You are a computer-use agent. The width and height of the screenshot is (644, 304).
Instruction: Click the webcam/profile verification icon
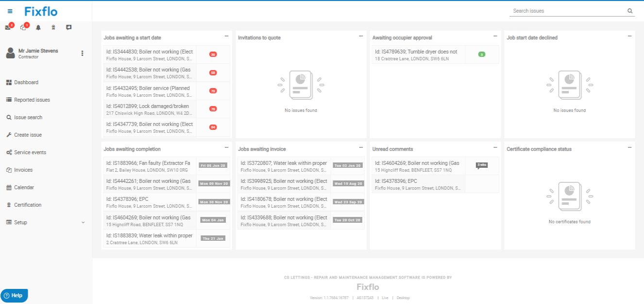pos(53,27)
